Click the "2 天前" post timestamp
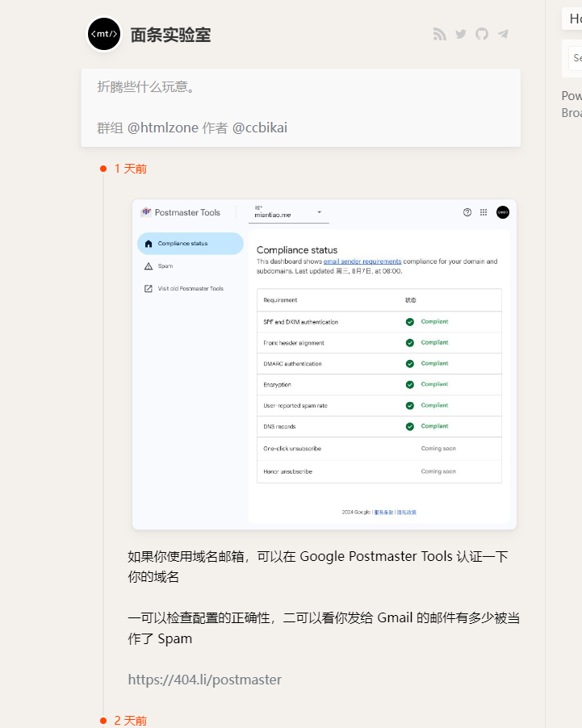 click(130, 720)
